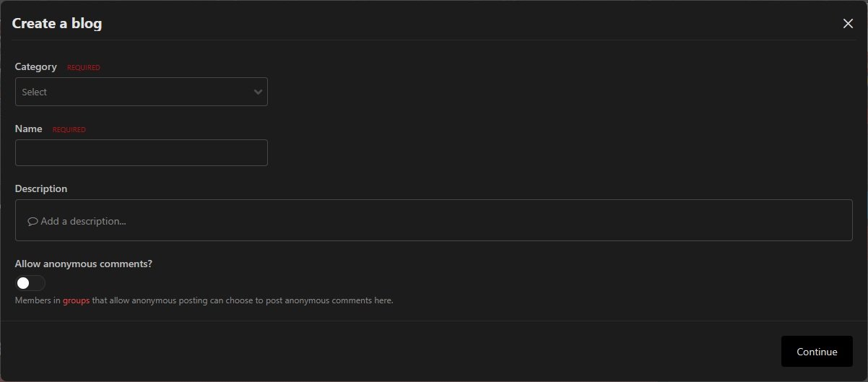Click the anonymous posting helper text
This screenshot has height=382, width=868.
click(x=242, y=300)
